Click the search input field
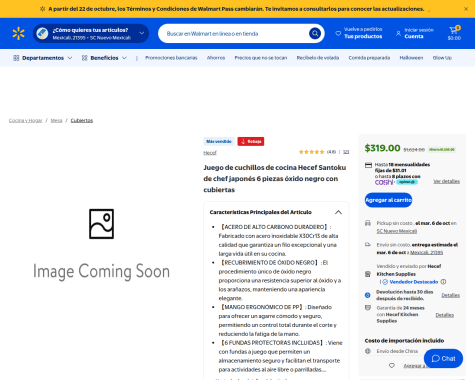Viewport: 475px width, 380px height. [235, 33]
